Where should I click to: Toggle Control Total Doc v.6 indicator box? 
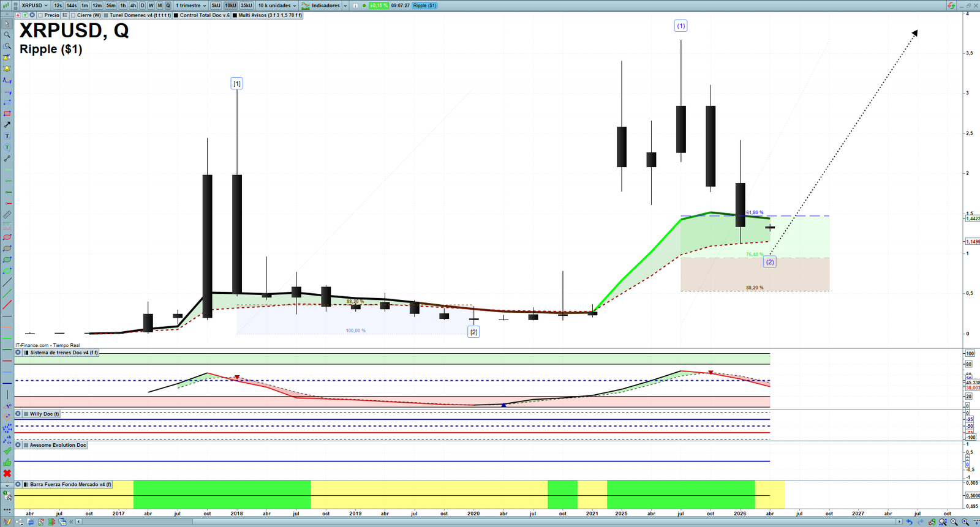(176, 15)
